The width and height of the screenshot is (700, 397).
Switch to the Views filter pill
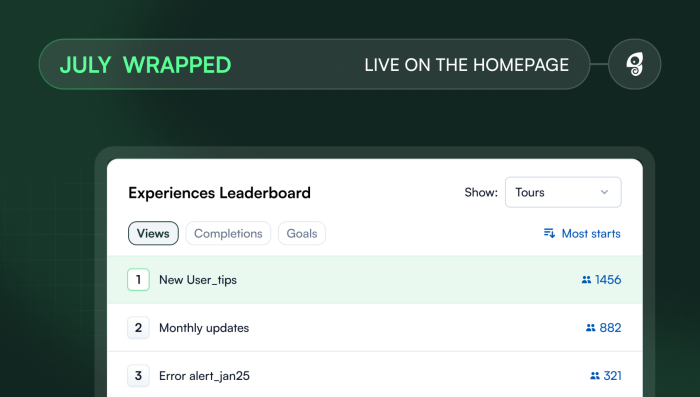[153, 233]
